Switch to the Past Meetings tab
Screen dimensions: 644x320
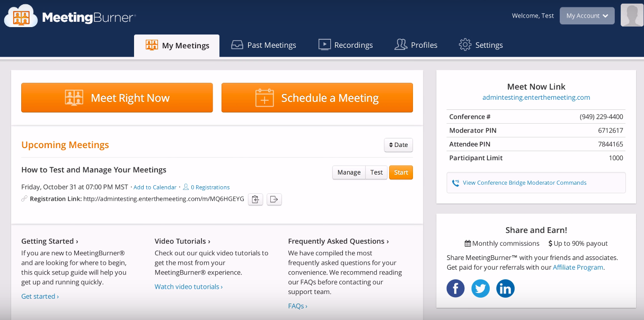pyautogui.click(x=263, y=45)
